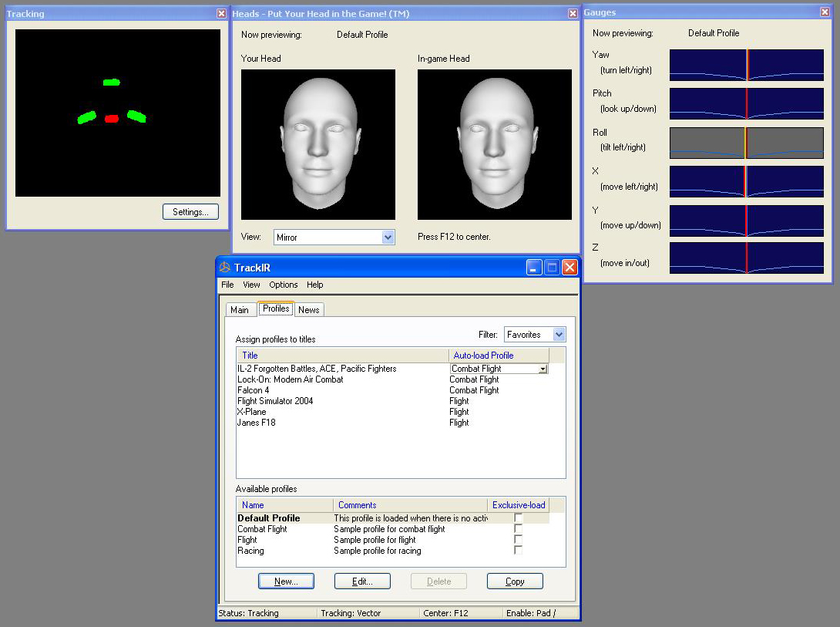
Task: Click the 'Center: F12' status bar entry
Action: (445, 613)
